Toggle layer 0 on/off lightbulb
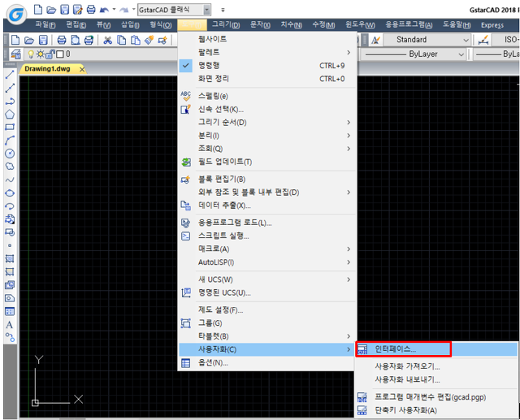Viewport: 520px width, 420px height. 31,54
